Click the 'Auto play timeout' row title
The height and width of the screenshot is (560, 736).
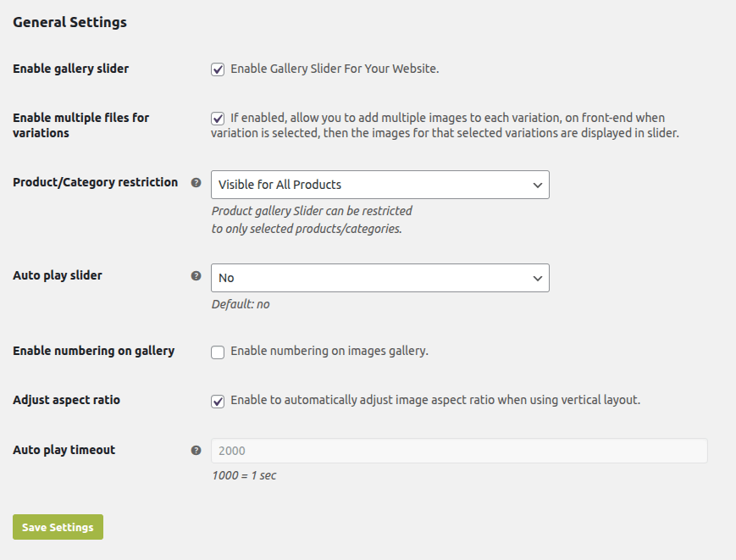[x=64, y=450]
